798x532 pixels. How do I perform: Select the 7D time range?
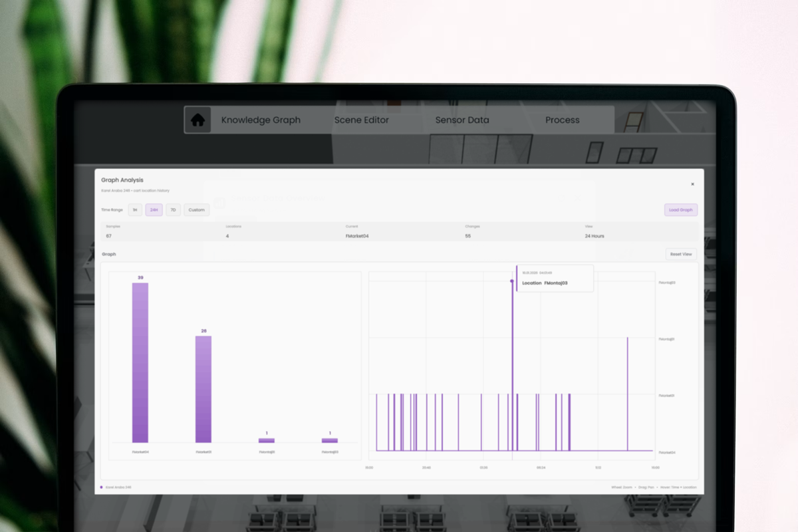pyautogui.click(x=173, y=210)
